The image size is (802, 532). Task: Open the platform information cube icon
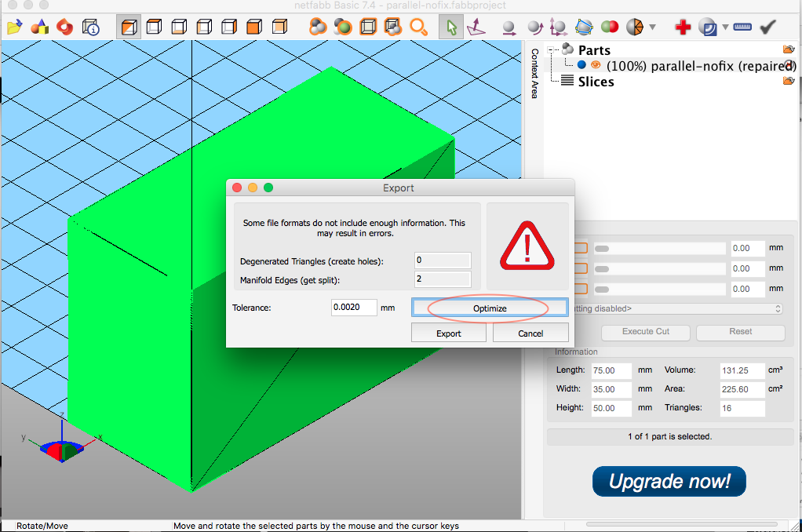click(90, 27)
